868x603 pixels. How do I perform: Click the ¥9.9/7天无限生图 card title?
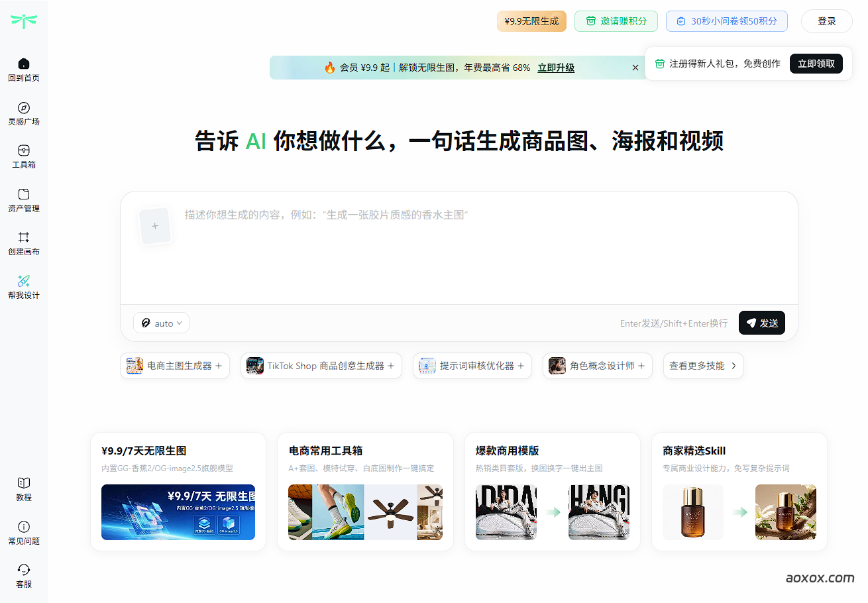[x=144, y=451]
